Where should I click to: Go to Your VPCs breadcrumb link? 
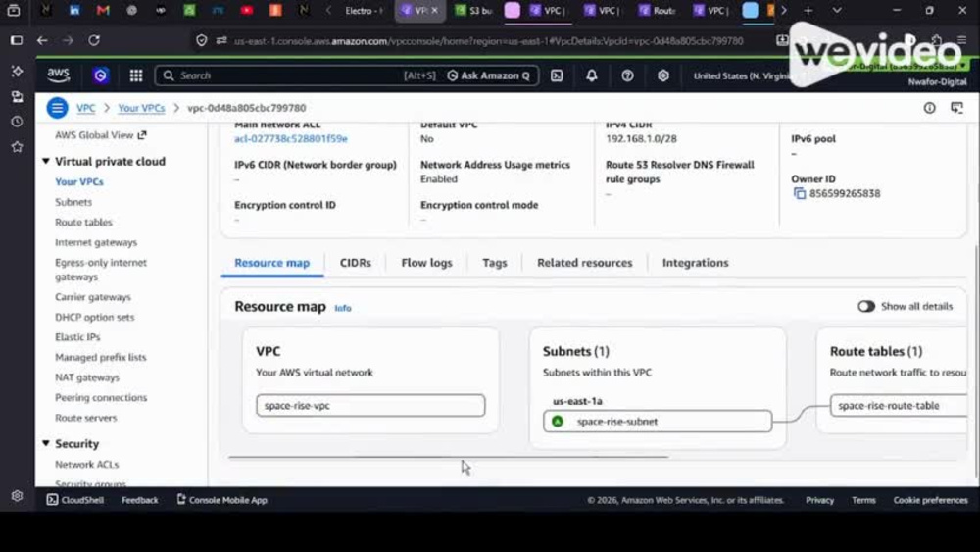point(141,108)
